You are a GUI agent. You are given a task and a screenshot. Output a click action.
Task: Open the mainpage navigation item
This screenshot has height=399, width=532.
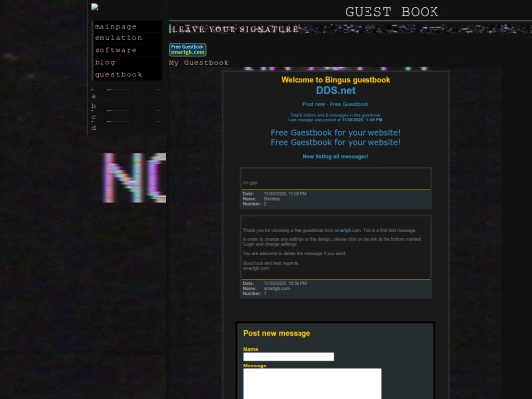(x=126, y=27)
